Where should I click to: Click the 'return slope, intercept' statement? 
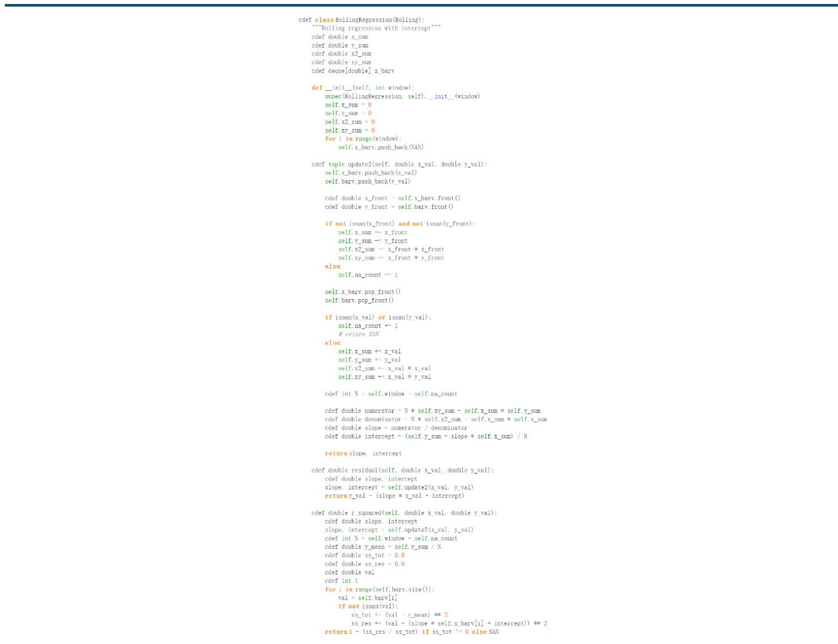[x=363, y=453]
